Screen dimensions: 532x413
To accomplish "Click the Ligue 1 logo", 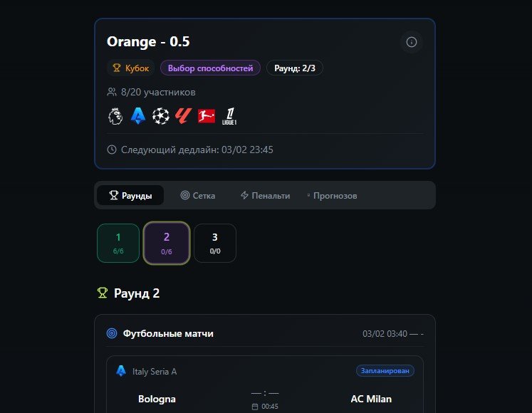I will [229, 116].
